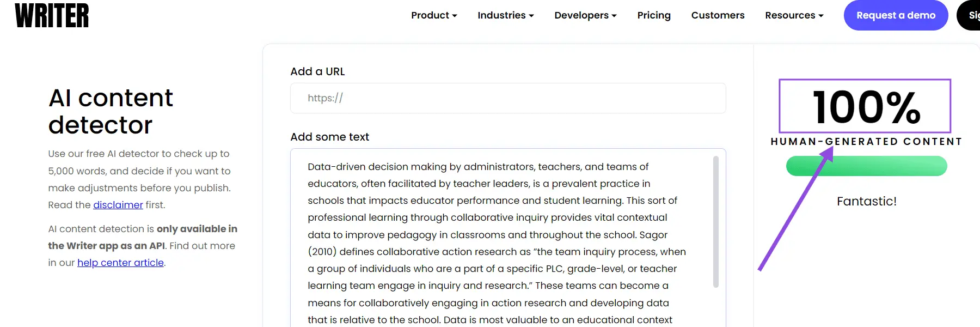Viewport: 980px width, 327px height.
Task: Expand the Resources navigation menu
Action: click(794, 15)
